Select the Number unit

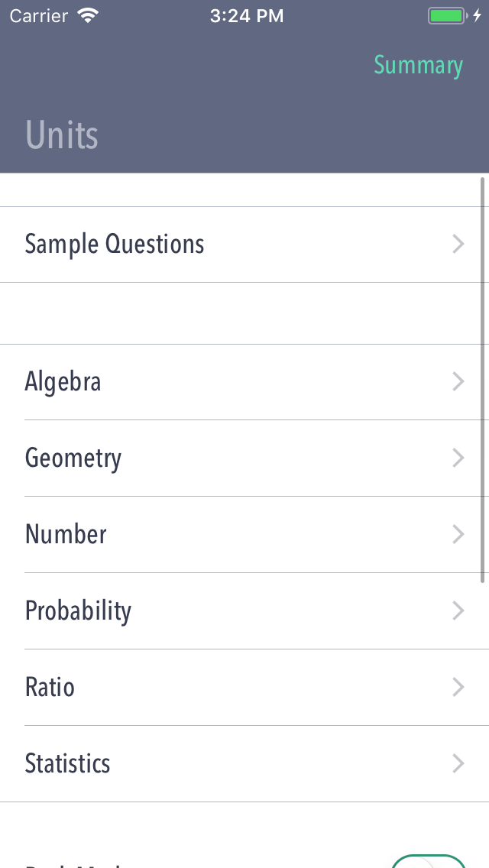click(x=66, y=534)
